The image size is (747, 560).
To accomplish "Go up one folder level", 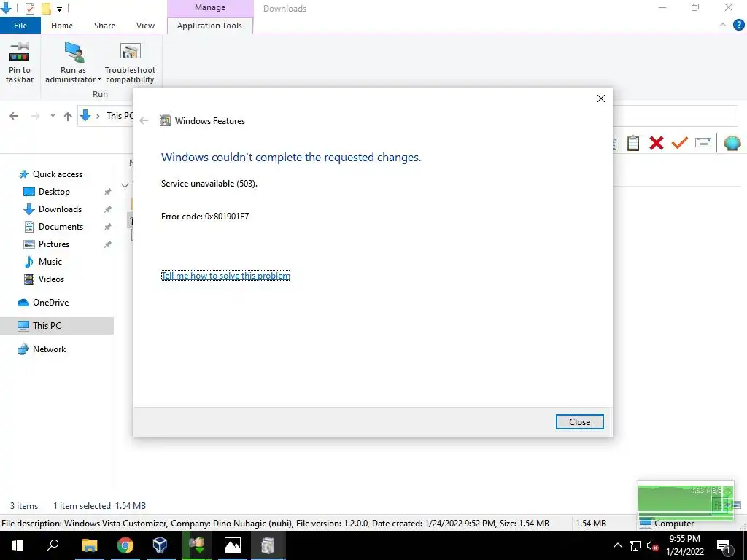I will 68,116.
